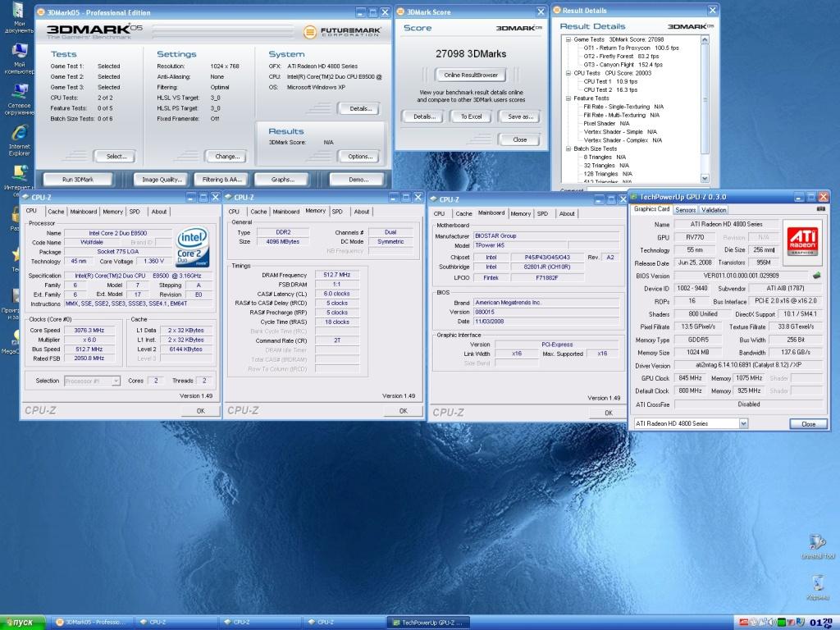The height and width of the screenshot is (630, 840).
Task: Collapse the Batch Size Tests tree node
Action: point(568,148)
